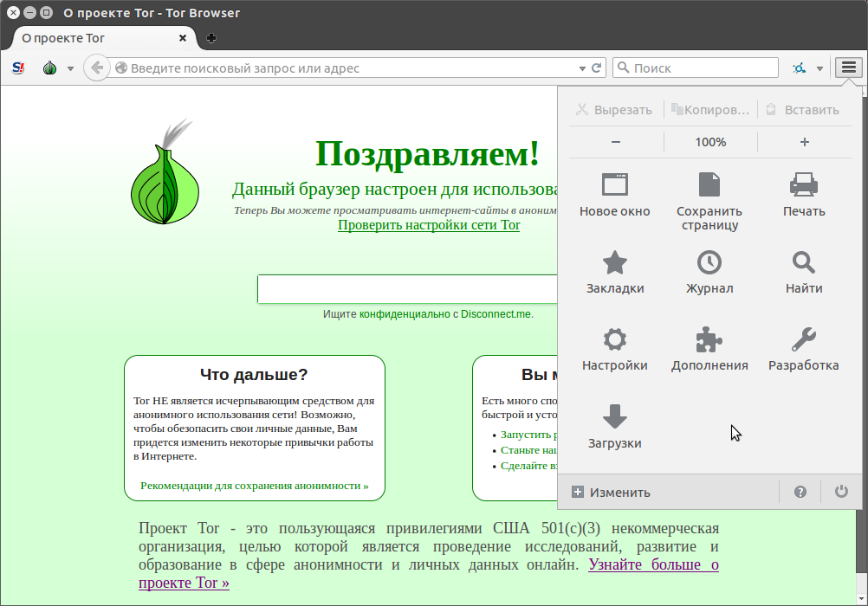Open Add-ons (Дополнения) puzzle icon

coord(709,339)
